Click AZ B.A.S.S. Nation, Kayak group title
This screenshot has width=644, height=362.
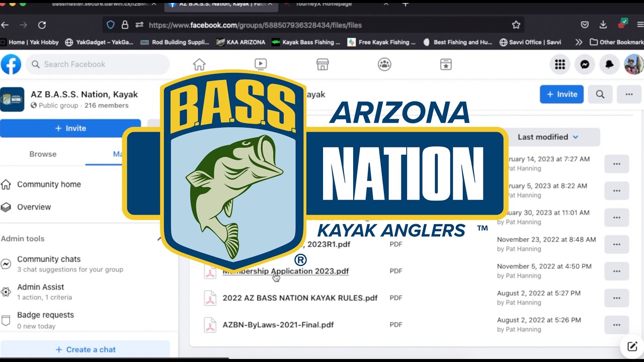[x=84, y=94]
